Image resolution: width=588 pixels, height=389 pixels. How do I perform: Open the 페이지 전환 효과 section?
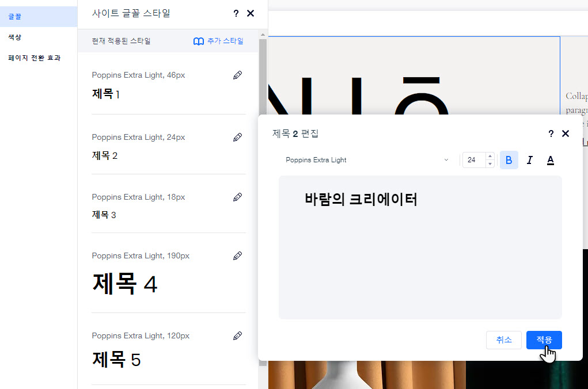pos(34,58)
